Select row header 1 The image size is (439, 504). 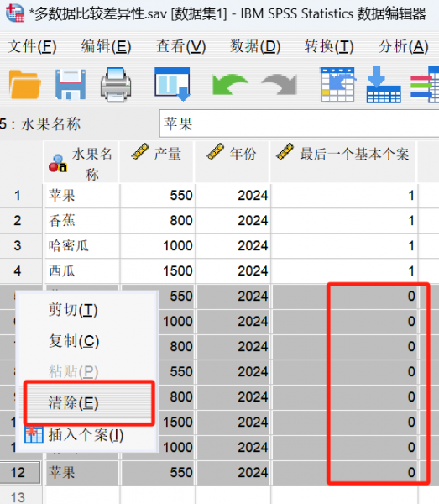[21, 196]
